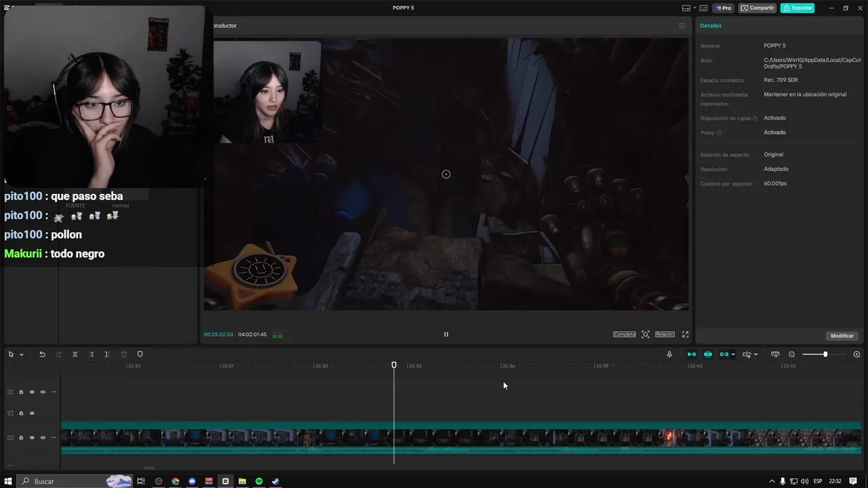Click the timeline horizontal scrollbar handle
This screenshot has width=868, height=488.
[149, 468]
